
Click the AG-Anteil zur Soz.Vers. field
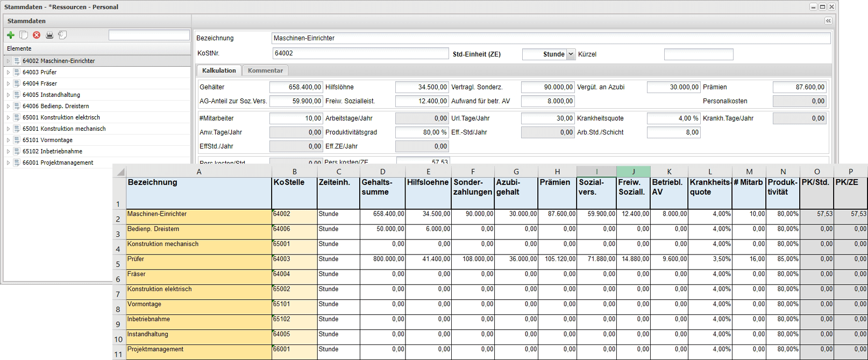pyautogui.click(x=296, y=101)
